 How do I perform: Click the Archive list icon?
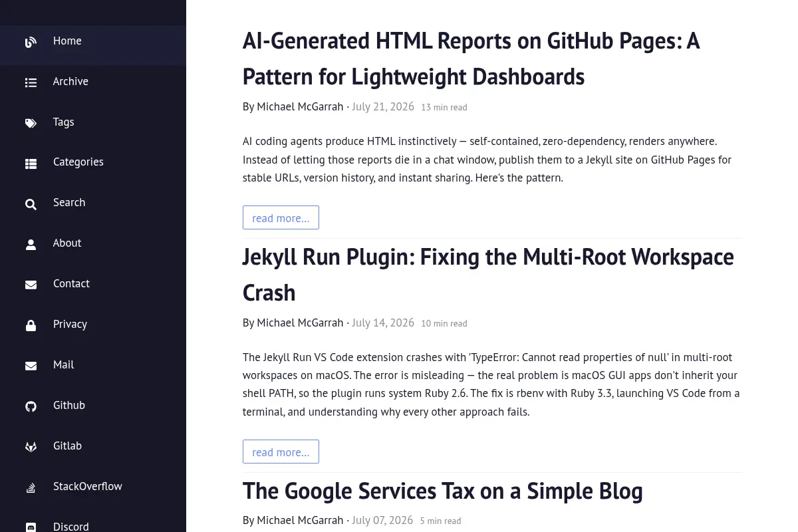point(31,83)
